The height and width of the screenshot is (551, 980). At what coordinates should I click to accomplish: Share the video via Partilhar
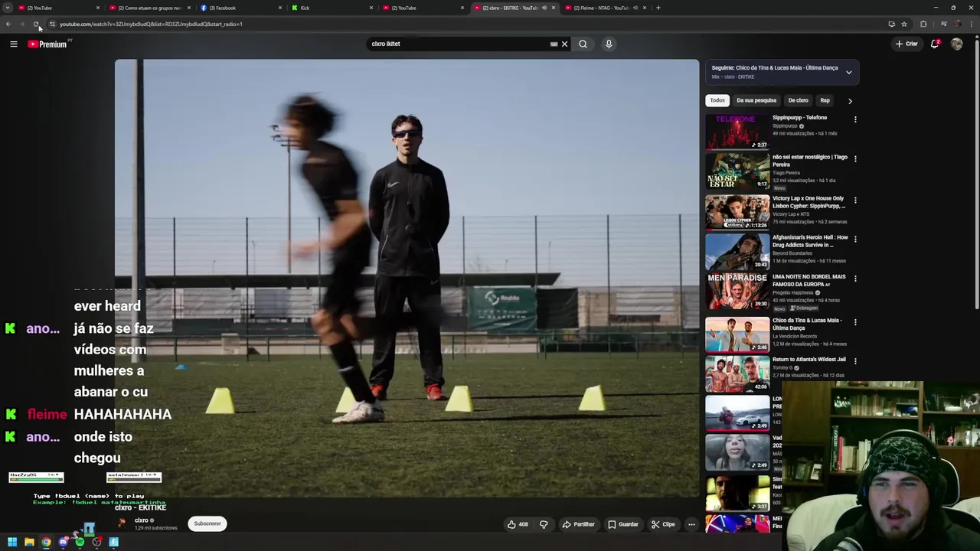[578, 525]
